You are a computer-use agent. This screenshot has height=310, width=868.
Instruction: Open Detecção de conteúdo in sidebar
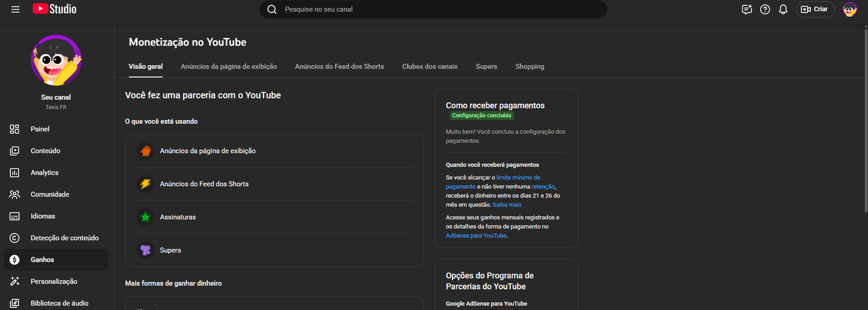[x=65, y=238]
